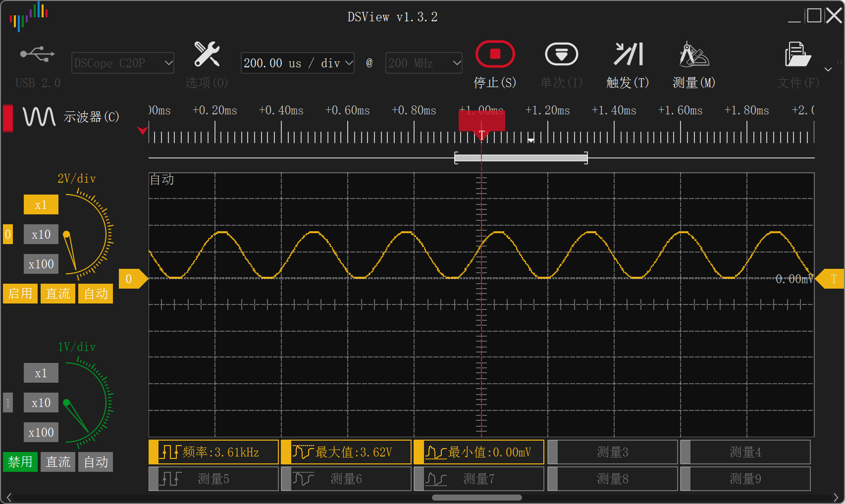Screen dimensions: 845x504
Task: Click the 最大值:3.62V measurement box
Action: coord(346,452)
